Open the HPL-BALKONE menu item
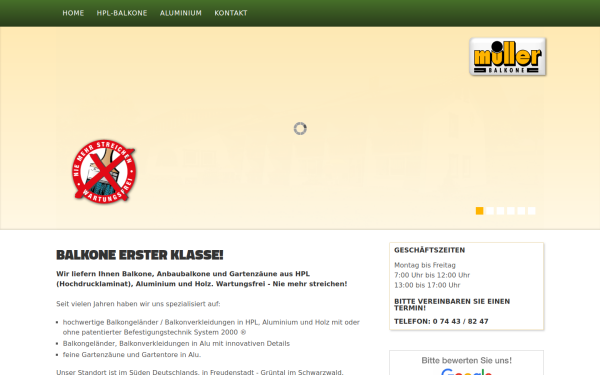The width and height of the screenshot is (600, 375). (122, 13)
